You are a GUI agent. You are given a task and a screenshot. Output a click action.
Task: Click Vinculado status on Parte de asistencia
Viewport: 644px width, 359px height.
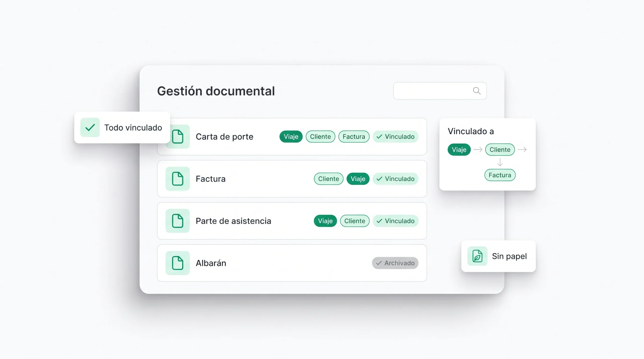[395, 221]
